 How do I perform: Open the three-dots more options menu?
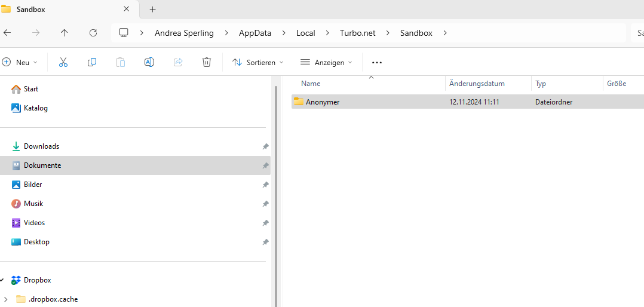tap(377, 62)
